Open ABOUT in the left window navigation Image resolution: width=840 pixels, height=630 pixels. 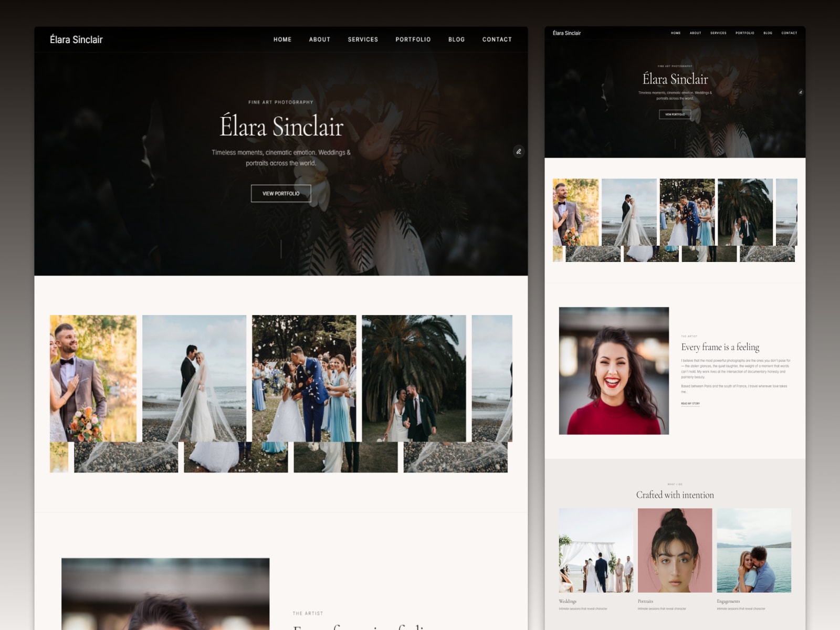point(320,39)
